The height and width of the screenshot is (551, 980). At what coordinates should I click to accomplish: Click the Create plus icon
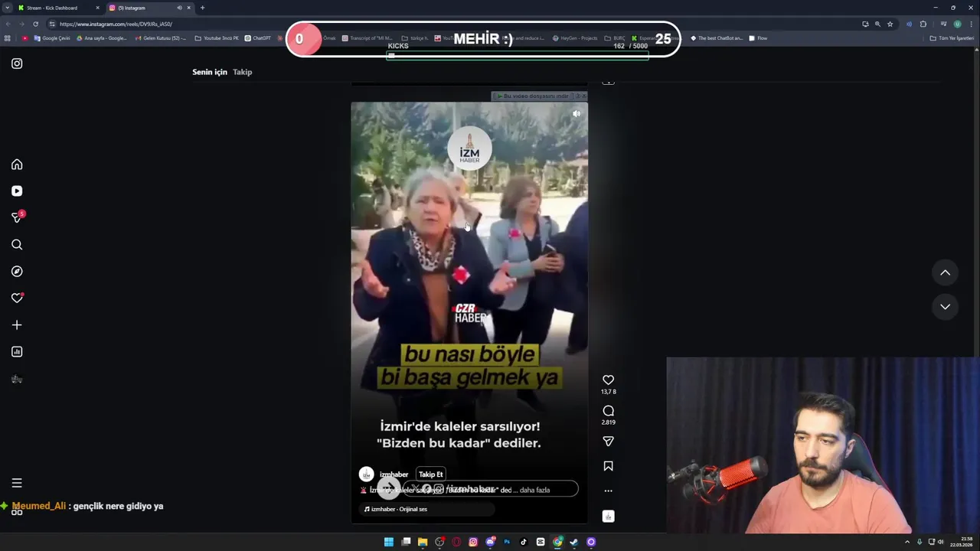coord(17,325)
